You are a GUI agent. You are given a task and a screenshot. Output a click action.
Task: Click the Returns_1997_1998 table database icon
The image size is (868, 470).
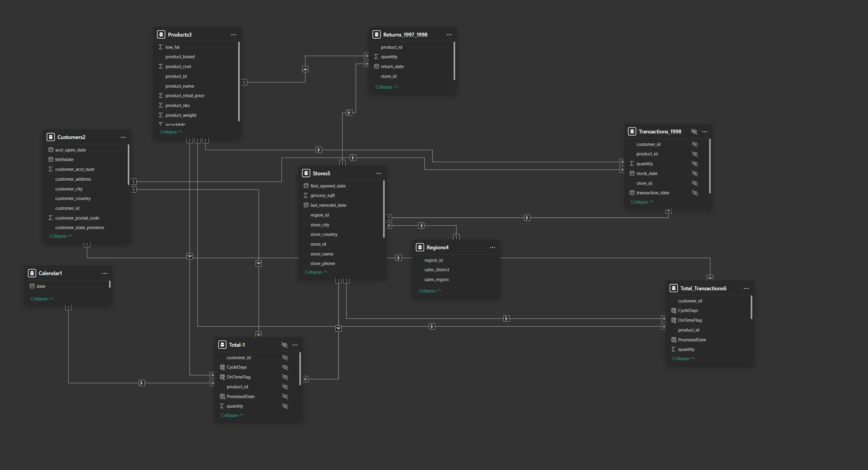coord(376,34)
